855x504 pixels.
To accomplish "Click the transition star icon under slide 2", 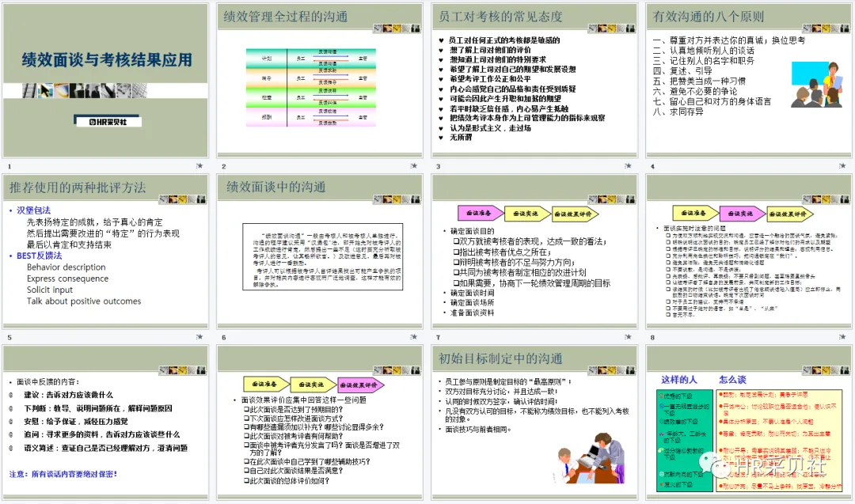I will (x=414, y=165).
